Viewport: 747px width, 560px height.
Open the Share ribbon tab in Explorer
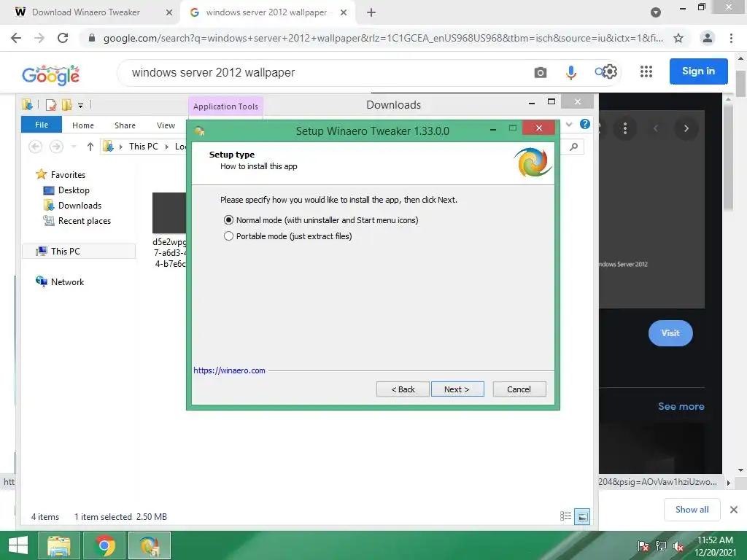[x=125, y=125]
